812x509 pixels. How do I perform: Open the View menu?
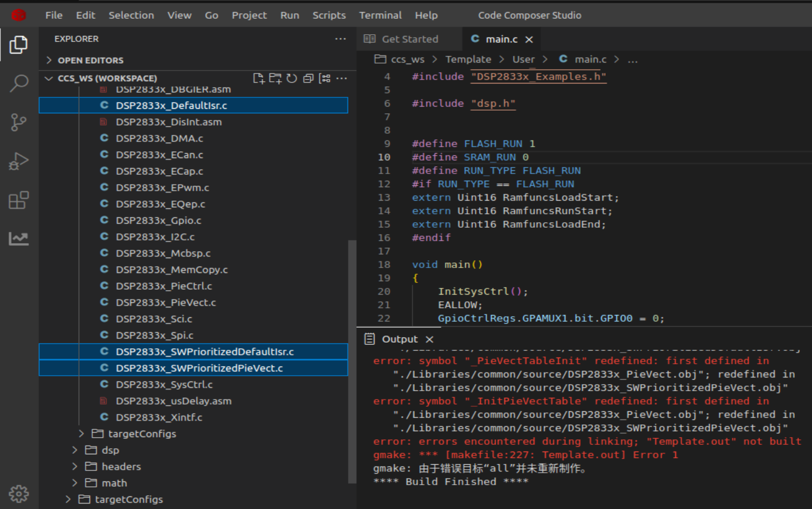pos(179,15)
